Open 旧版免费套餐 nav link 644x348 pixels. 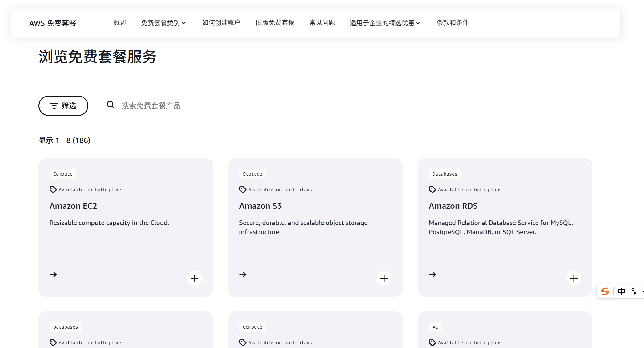pyautogui.click(x=275, y=23)
